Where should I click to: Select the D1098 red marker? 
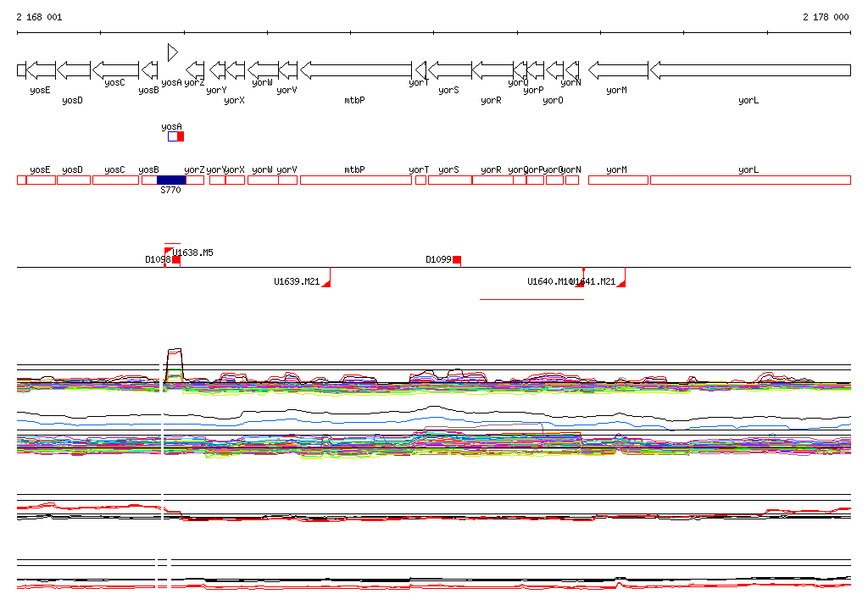click(x=175, y=259)
